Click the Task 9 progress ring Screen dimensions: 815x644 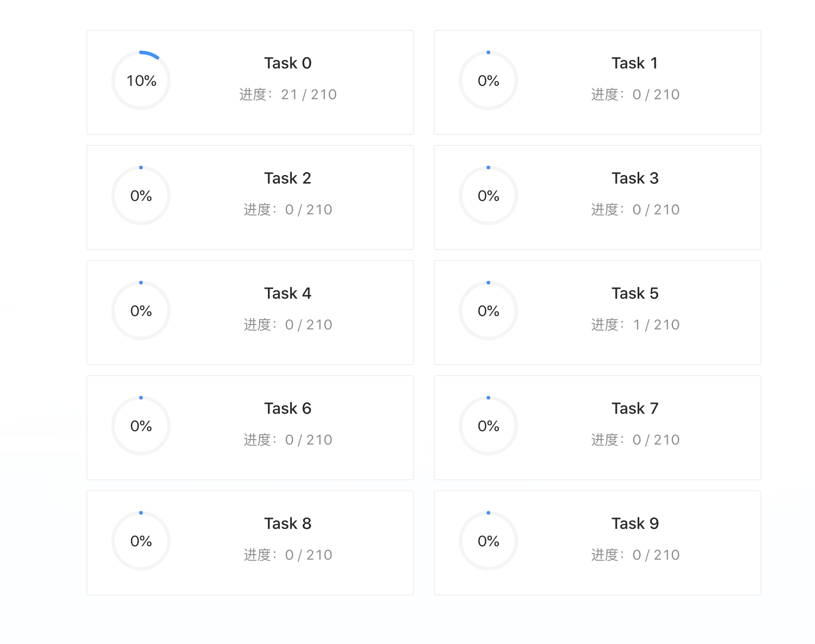[x=488, y=541]
